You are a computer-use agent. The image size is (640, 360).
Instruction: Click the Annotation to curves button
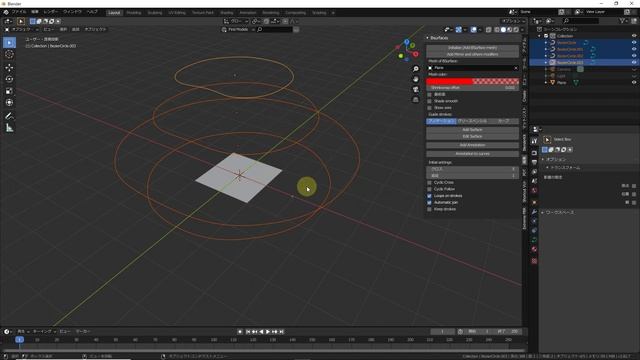tap(473, 154)
